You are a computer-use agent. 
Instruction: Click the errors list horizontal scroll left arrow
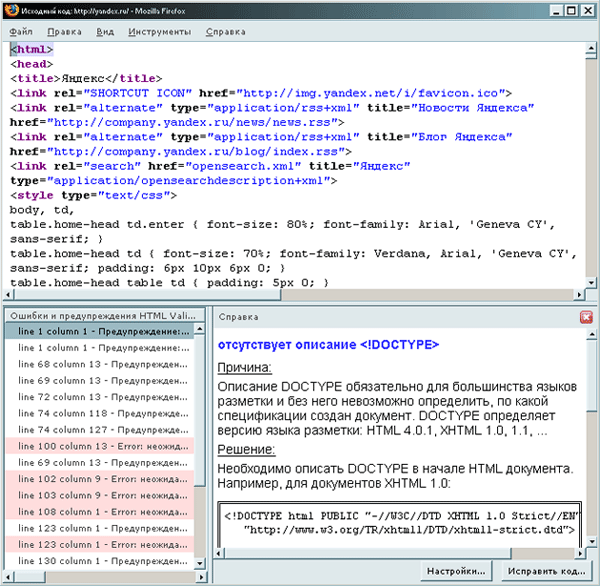click(9, 576)
